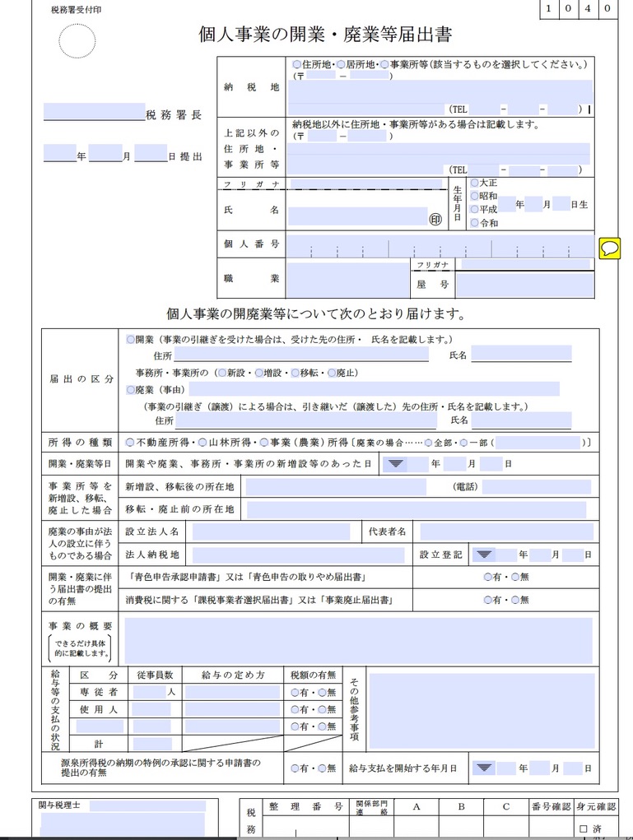Click the 代表者名 input field

pos(506,532)
